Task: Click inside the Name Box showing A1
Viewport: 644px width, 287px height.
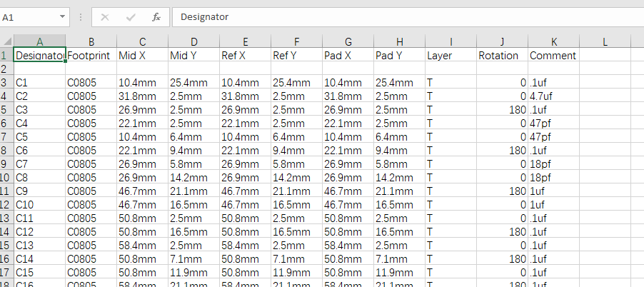Action: (29, 16)
